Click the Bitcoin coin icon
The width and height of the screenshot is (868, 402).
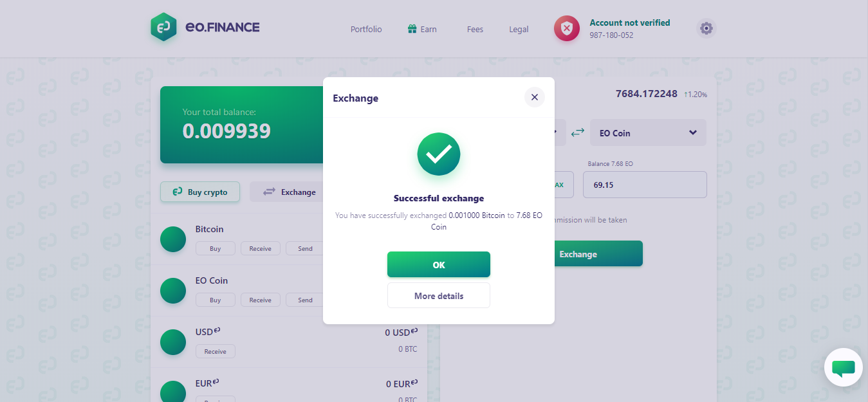point(173,239)
